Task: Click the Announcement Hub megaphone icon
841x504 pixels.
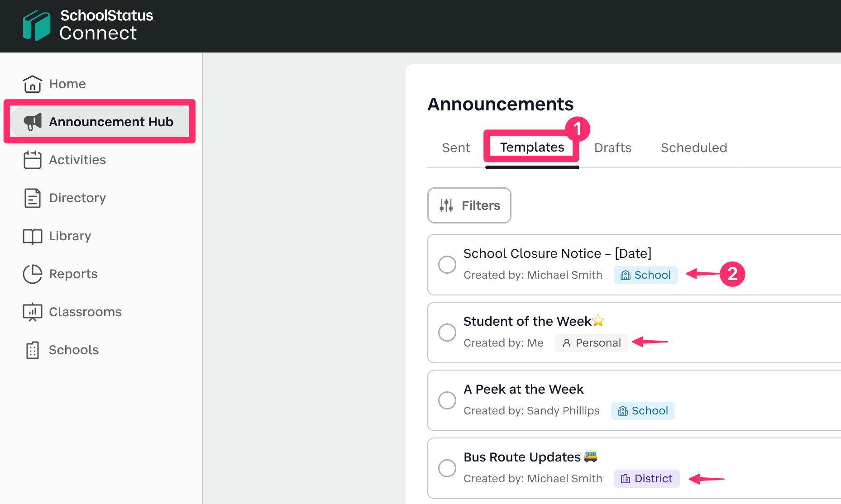Action: tap(33, 122)
